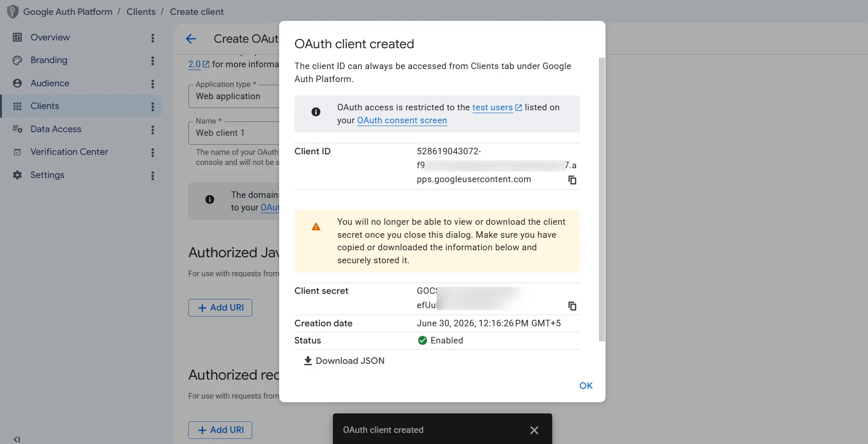The width and height of the screenshot is (868, 444).
Task: Copy the Client ID to clipboard
Action: 572,180
